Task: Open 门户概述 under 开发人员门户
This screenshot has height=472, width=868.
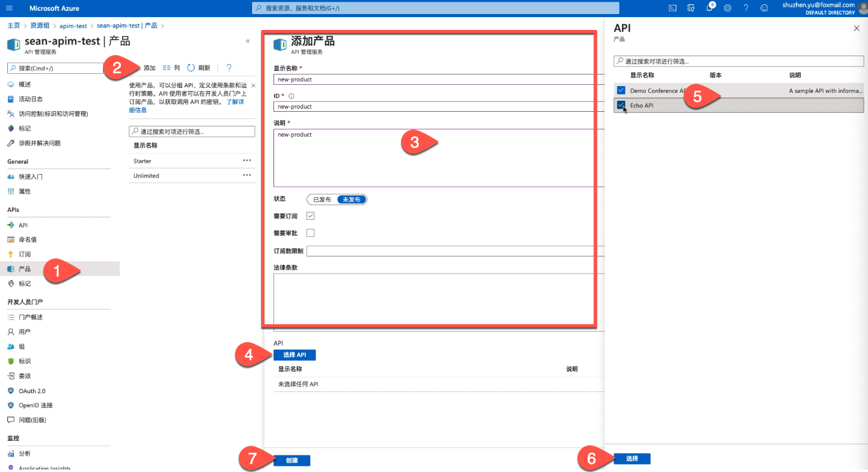Action: click(31, 317)
